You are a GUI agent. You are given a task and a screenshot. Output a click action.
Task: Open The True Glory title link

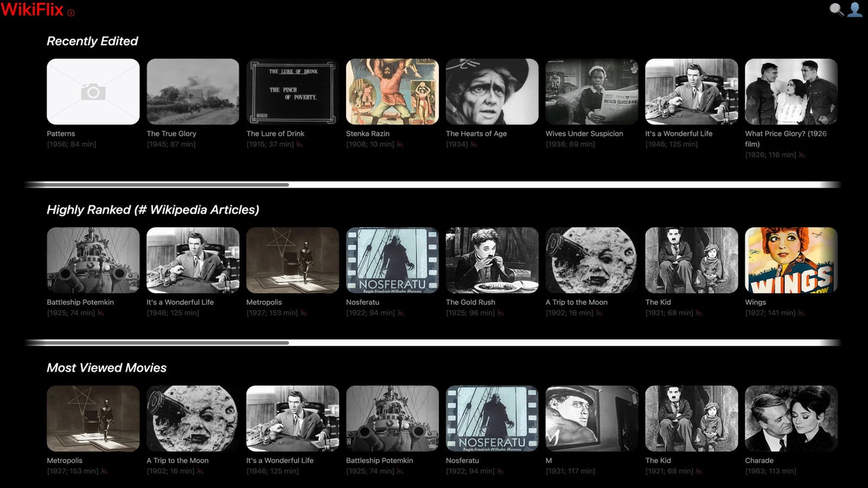[171, 133]
